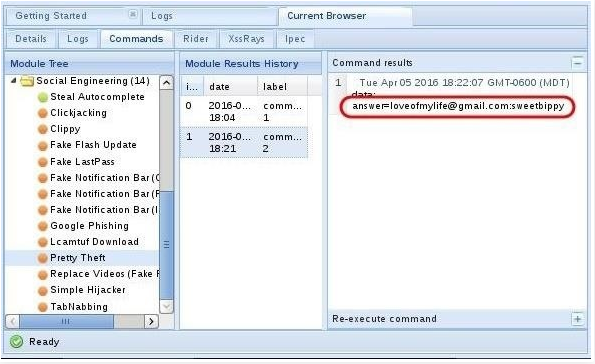This screenshot has width=595, height=364.
Task: Click the orange icon beside Fake LastPass
Action: [x=43, y=162]
